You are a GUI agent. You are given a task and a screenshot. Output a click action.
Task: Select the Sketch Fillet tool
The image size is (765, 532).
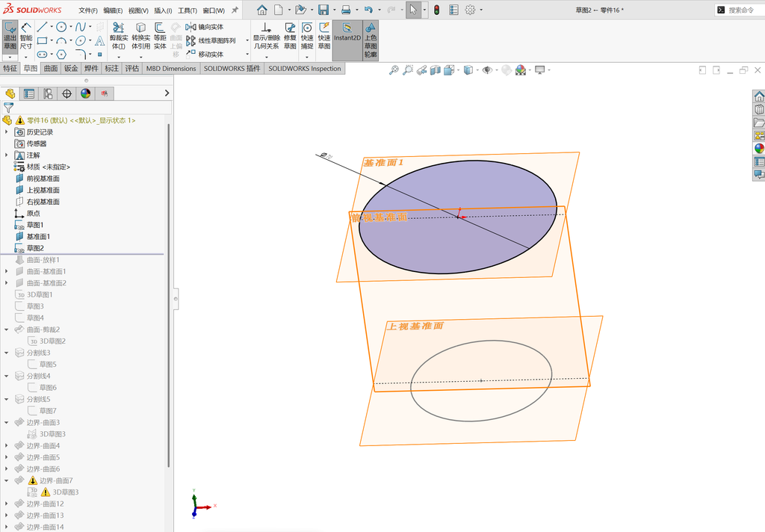pyautogui.click(x=81, y=55)
